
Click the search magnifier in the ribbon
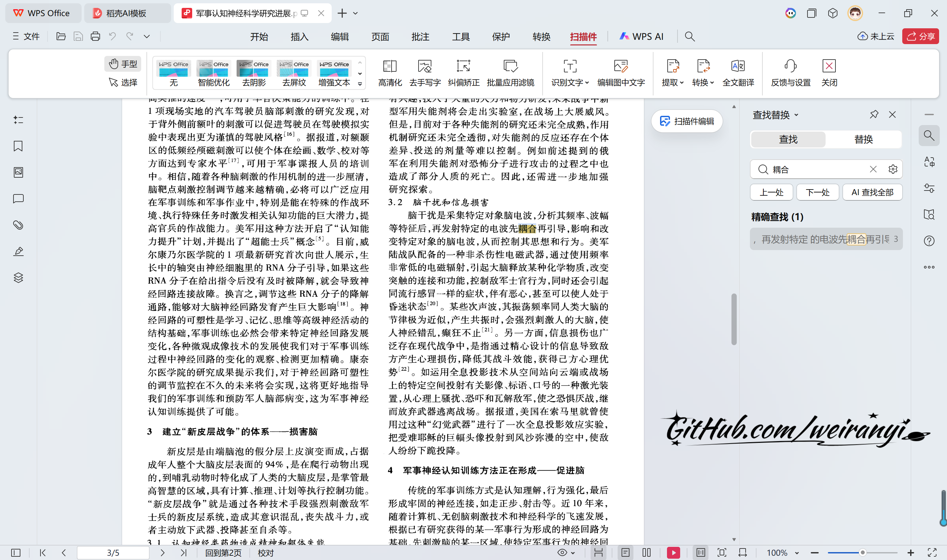pyautogui.click(x=690, y=37)
